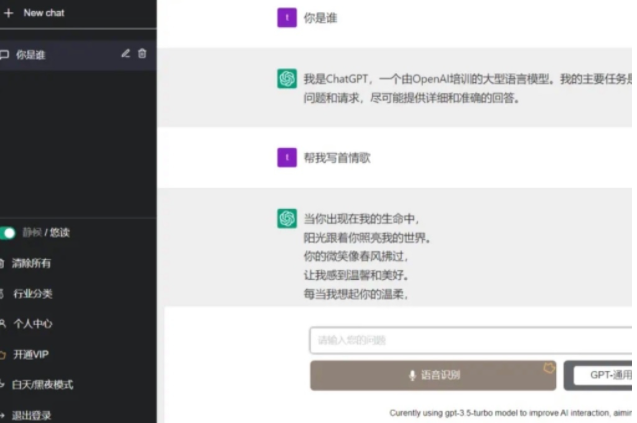Click the pencil icon to rename 你是谁 chat
The width and height of the screenshot is (637, 423).
click(125, 54)
